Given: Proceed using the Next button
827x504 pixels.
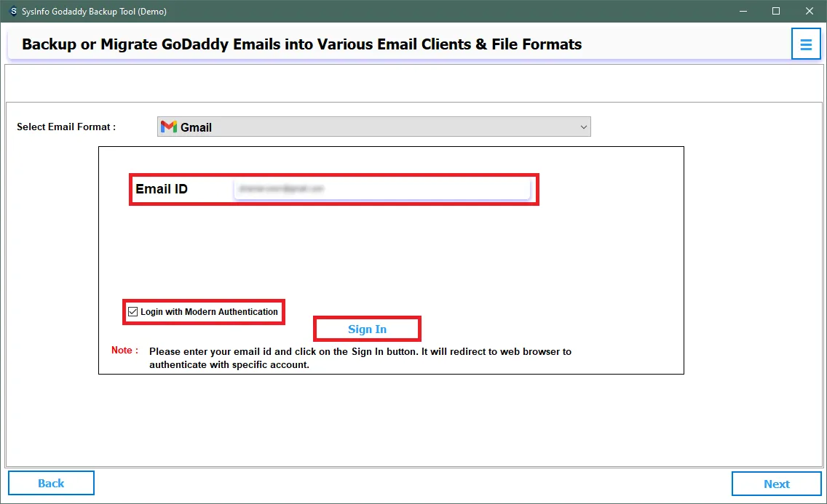Looking at the screenshot, I should (776, 484).
